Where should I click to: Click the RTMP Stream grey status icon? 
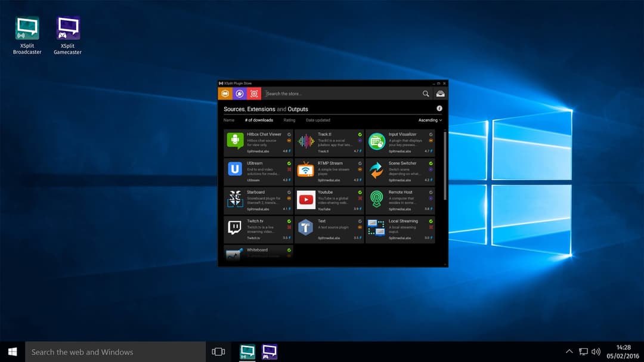point(360,163)
